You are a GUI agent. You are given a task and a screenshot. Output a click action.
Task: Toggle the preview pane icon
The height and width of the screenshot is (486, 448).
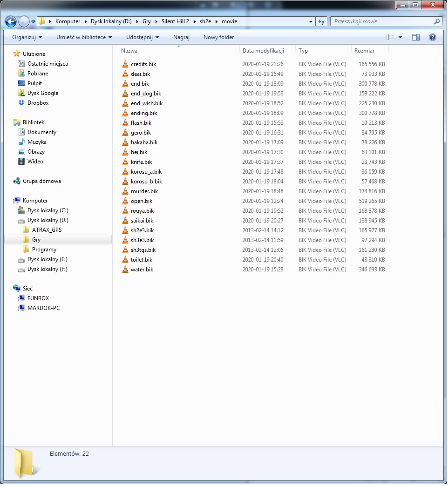(416, 37)
